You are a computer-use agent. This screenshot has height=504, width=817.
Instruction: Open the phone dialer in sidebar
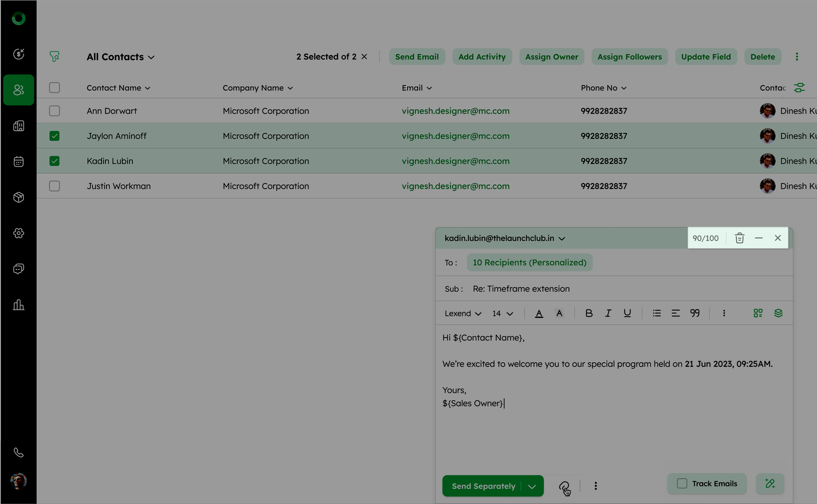(x=19, y=452)
